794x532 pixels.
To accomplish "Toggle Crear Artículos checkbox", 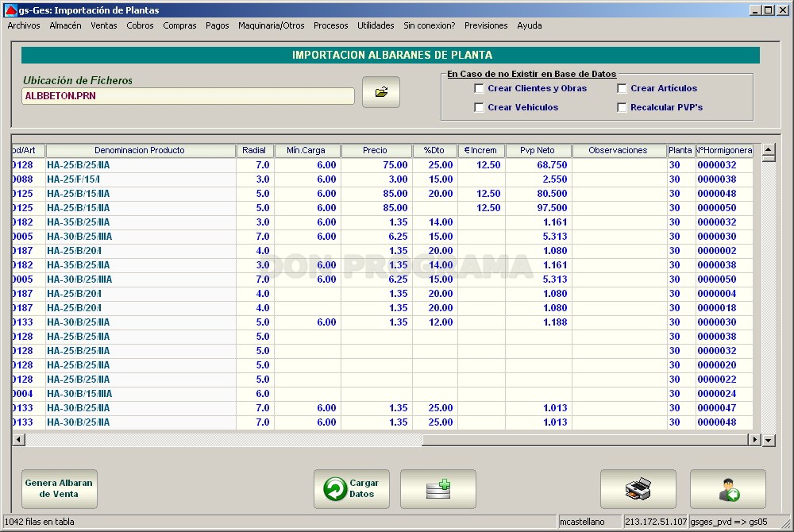I will 622,89.
